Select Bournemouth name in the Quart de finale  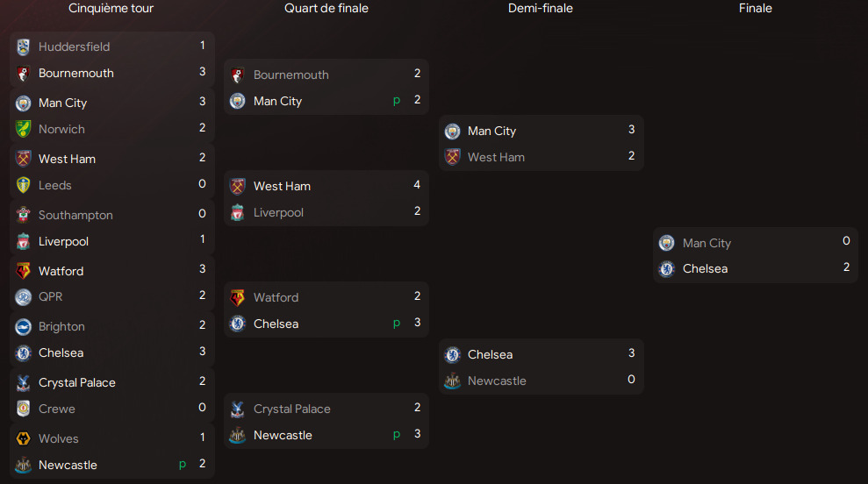[291, 75]
